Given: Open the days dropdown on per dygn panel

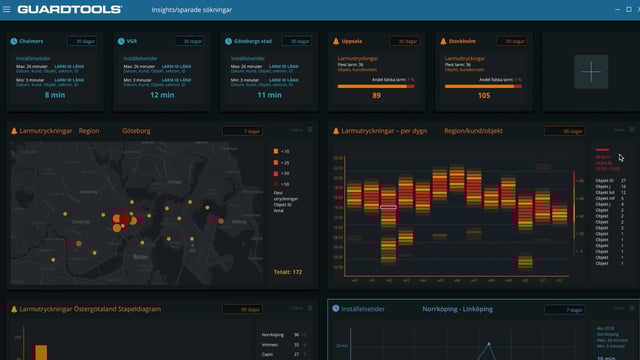Looking at the screenshot, I should point(564,131).
